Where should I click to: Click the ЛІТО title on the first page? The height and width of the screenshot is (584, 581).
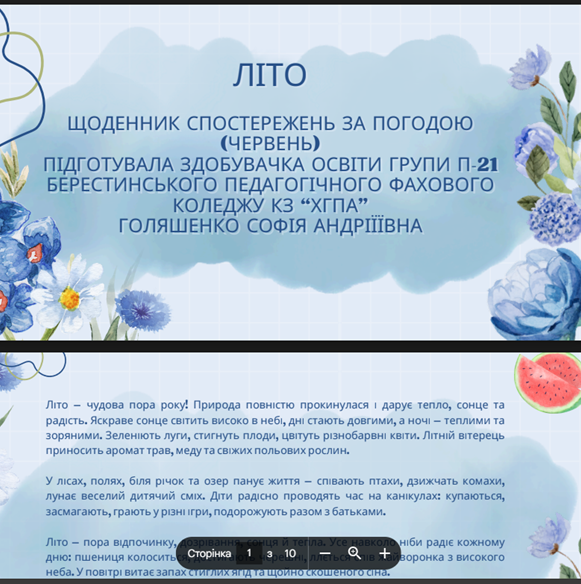(270, 75)
